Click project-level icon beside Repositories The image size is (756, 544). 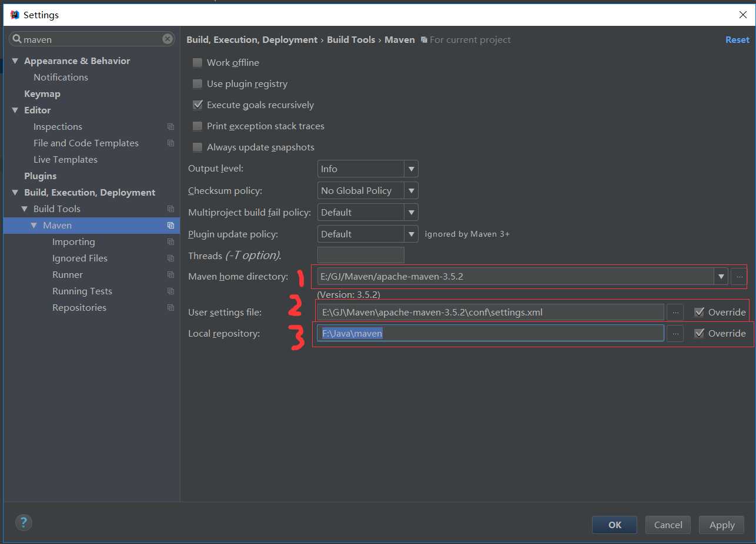click(170, 308)
